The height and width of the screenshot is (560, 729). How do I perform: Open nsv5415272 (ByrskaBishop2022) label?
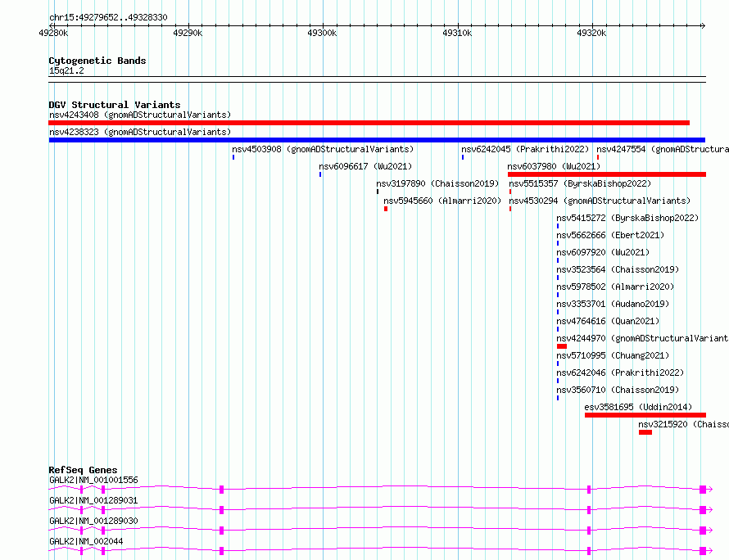627,218
